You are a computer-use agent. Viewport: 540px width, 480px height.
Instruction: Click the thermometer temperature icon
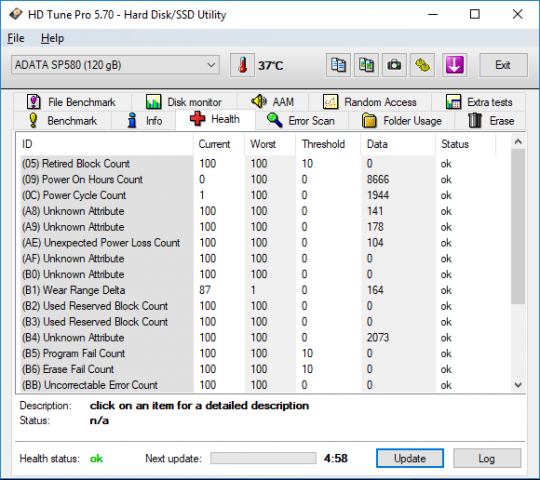[x=242, y=65]
